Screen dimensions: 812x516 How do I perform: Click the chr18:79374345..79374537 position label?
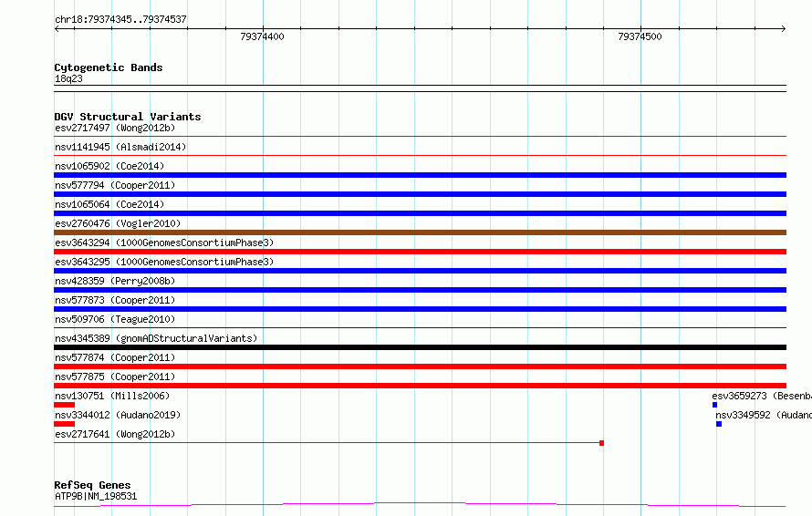pos(120,19)
